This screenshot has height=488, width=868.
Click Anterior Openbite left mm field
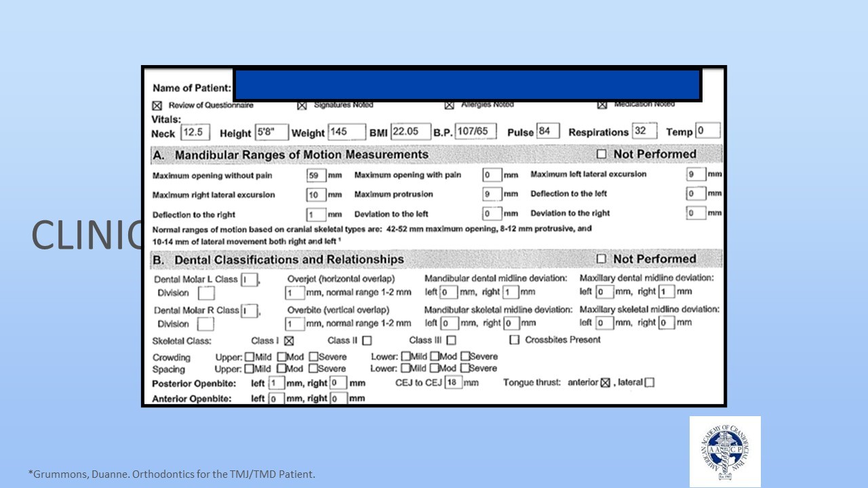(276, 399)
